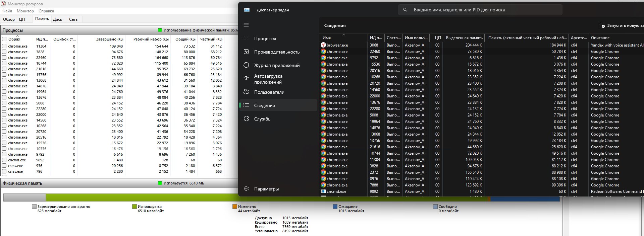Viewport: 644px width, 236px height.
Task: Click the Processes grid icon in Task Manager sidebar
Action: coord(246,38)
